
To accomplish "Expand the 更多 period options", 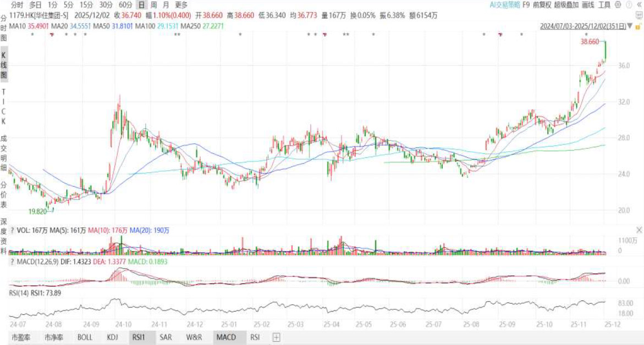I will click(181, 5).
